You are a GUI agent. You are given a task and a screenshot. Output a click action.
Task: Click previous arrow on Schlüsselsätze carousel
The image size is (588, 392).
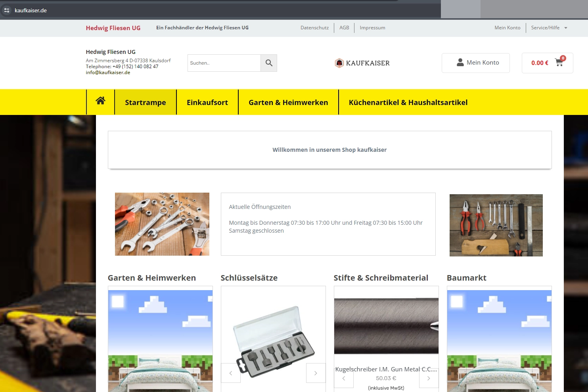231,373
